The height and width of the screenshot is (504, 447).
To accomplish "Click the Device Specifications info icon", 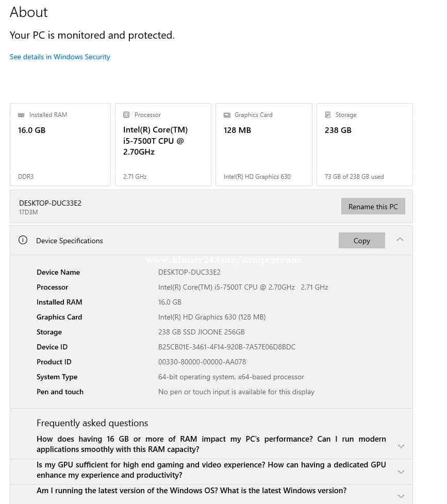I will pyautogui.click(x=23, y=240).
